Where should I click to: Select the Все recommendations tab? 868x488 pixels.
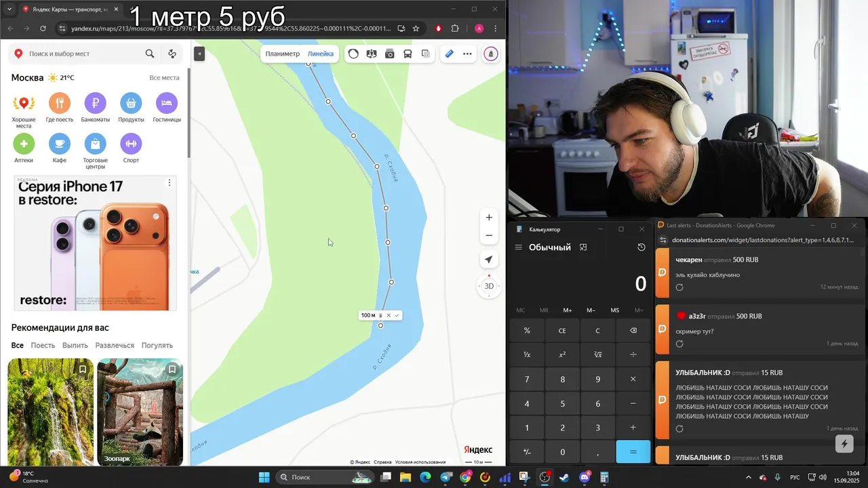tap(17, 345)
